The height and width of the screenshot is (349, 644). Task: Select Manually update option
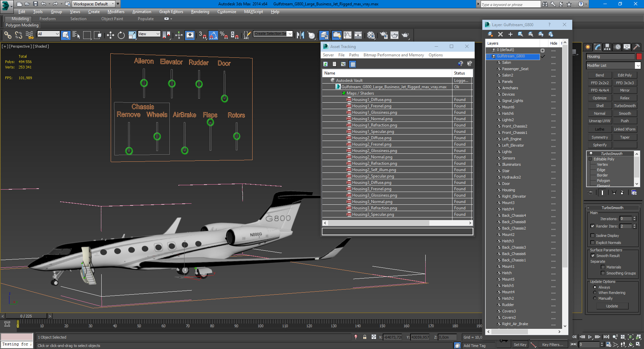tap(595, 298)
